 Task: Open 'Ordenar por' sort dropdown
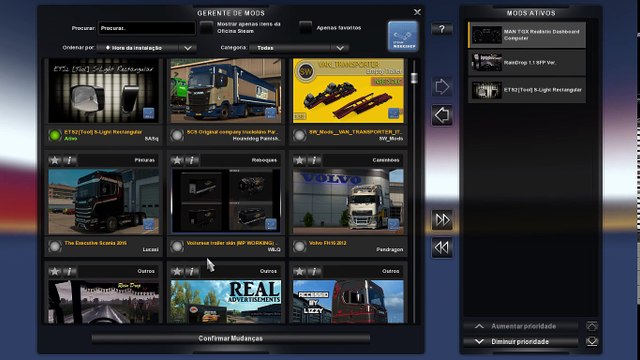click(147, 48)
